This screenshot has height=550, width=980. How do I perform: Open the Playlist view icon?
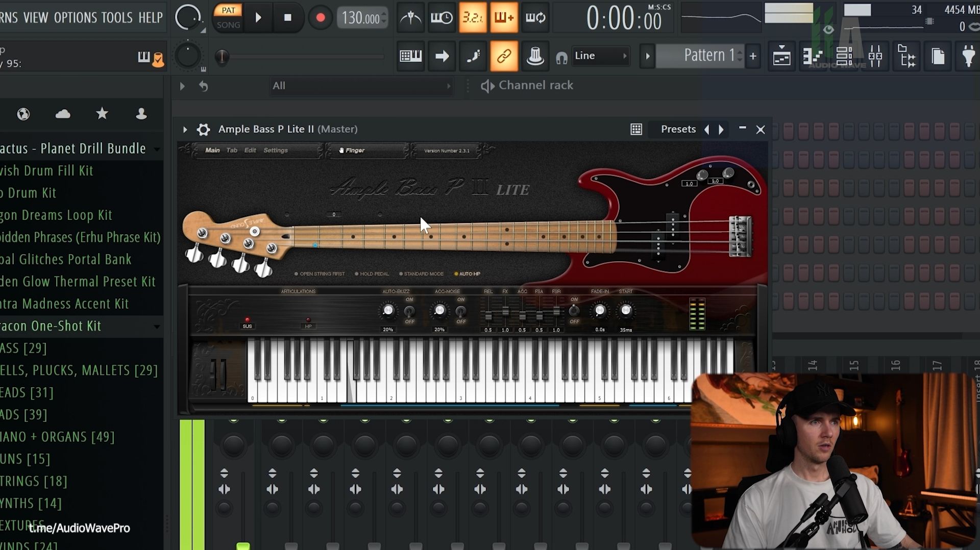[781, 56]
